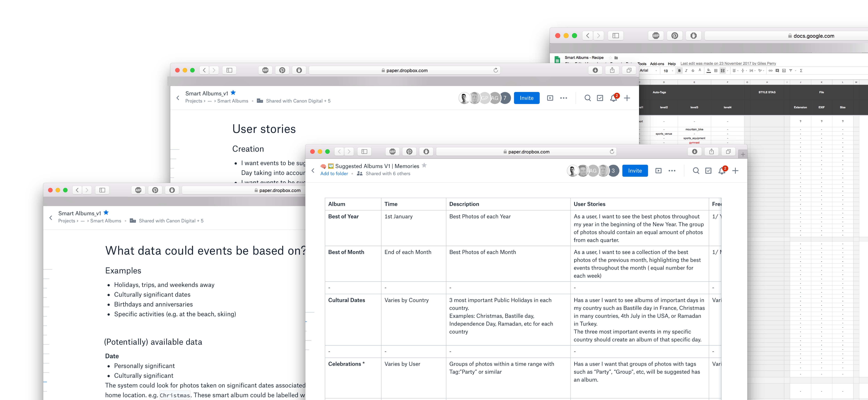The image size is (868, 400).
Task: Open Help menu in Google Sheets
Action: (672, 64)
